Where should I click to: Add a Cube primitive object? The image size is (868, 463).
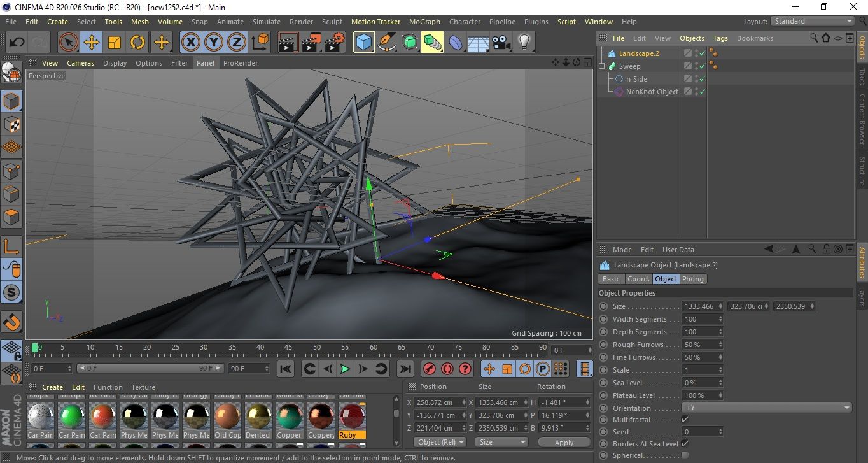pyautogui.click(x=364, y=43)
